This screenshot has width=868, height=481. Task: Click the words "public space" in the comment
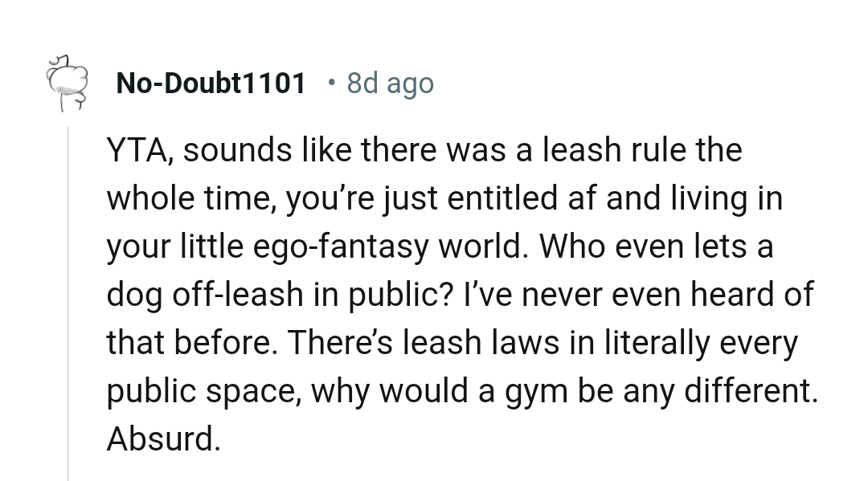(x=203, y=391)
